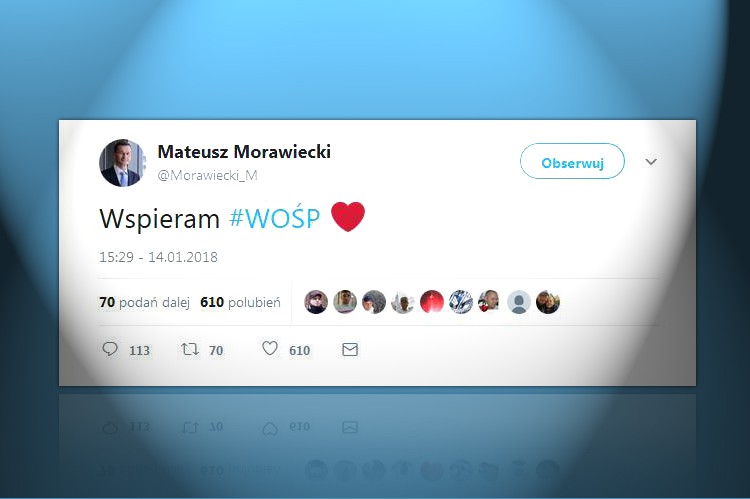This screenshot has width=750, height=499.
Task: Expand the tweet options chevron
Action: coord(651,162)
